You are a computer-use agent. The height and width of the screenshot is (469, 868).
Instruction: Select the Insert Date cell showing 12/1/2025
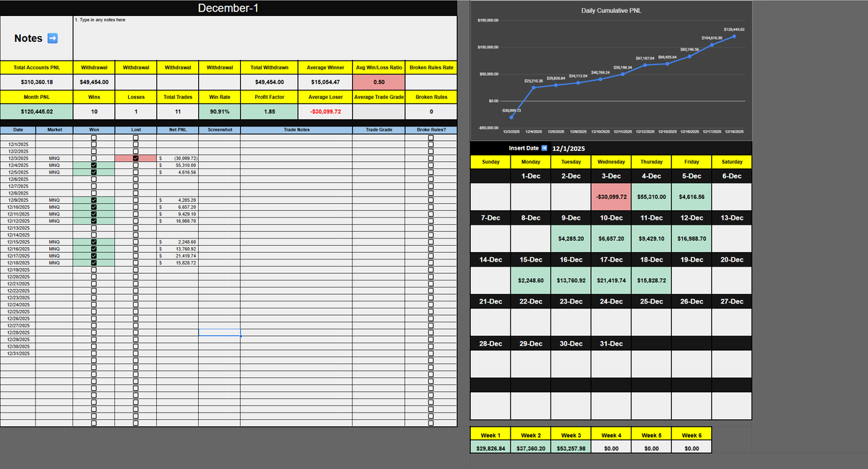coord(568,148)
